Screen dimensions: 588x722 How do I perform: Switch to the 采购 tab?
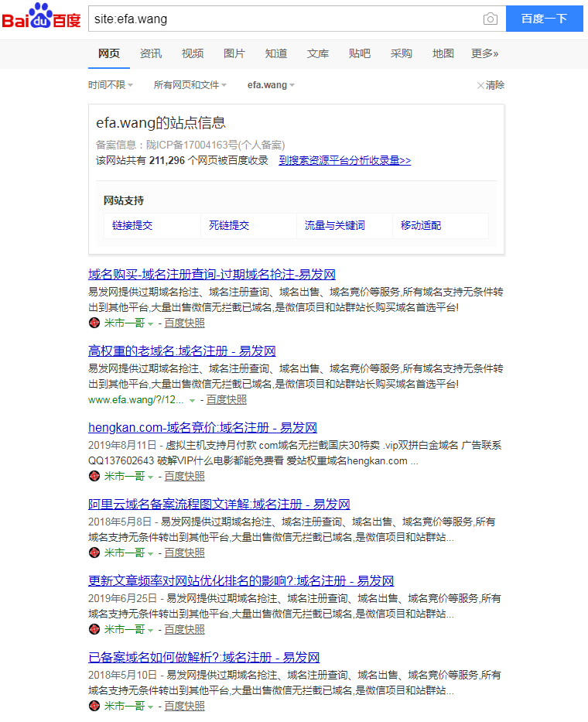401,53
